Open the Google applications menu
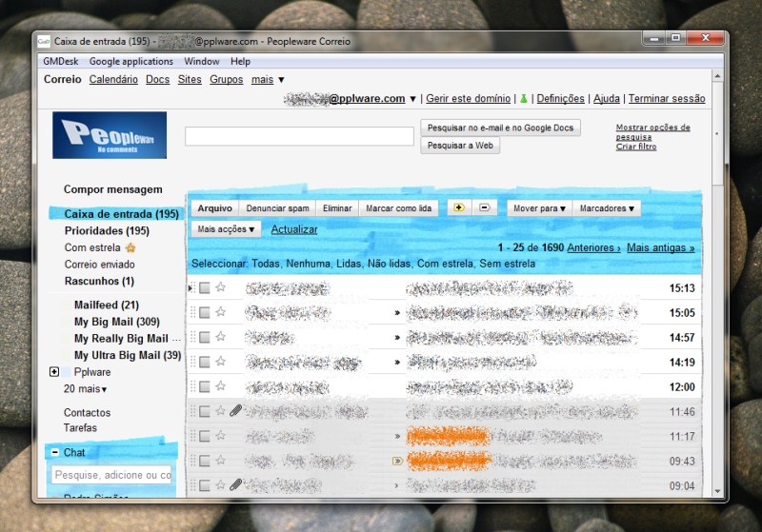762x532 pixels. click(x=131, y=61)
